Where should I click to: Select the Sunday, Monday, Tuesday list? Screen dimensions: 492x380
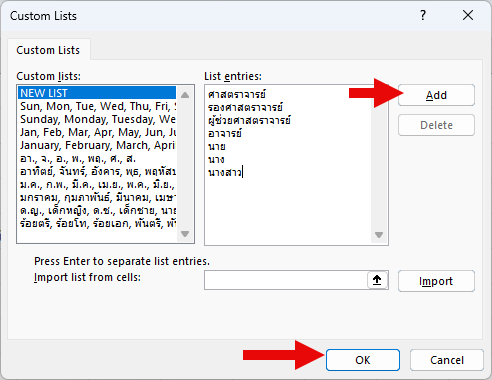(x=97, y=119)
